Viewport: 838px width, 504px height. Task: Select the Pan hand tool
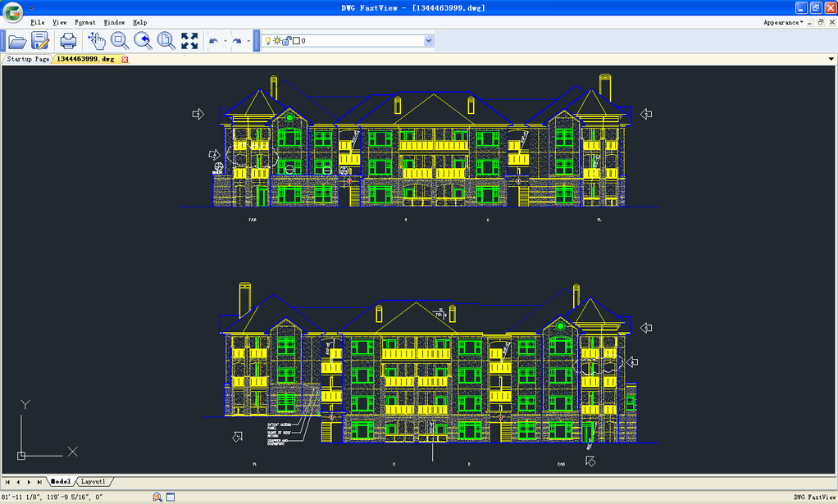96,41
